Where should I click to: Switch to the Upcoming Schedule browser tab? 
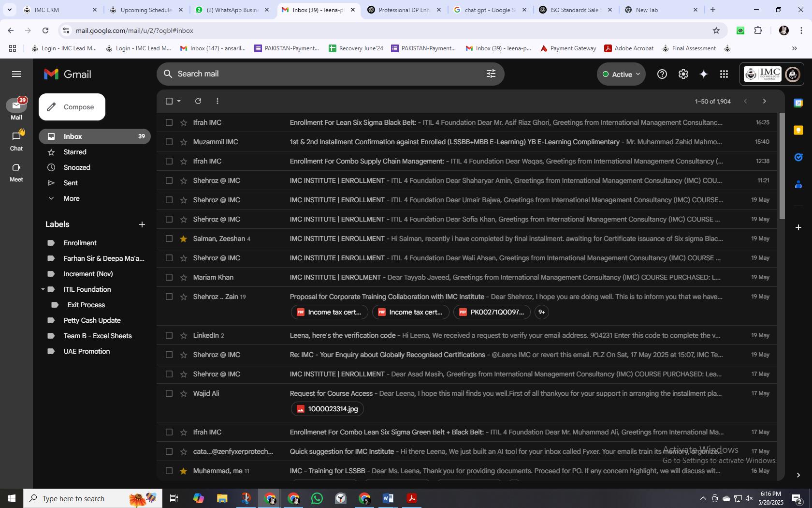click(146, 10)
